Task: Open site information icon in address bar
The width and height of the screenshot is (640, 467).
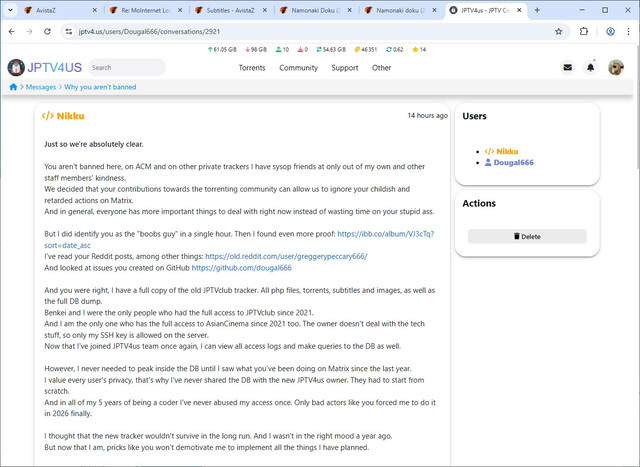Action: (x=69, y=31)
